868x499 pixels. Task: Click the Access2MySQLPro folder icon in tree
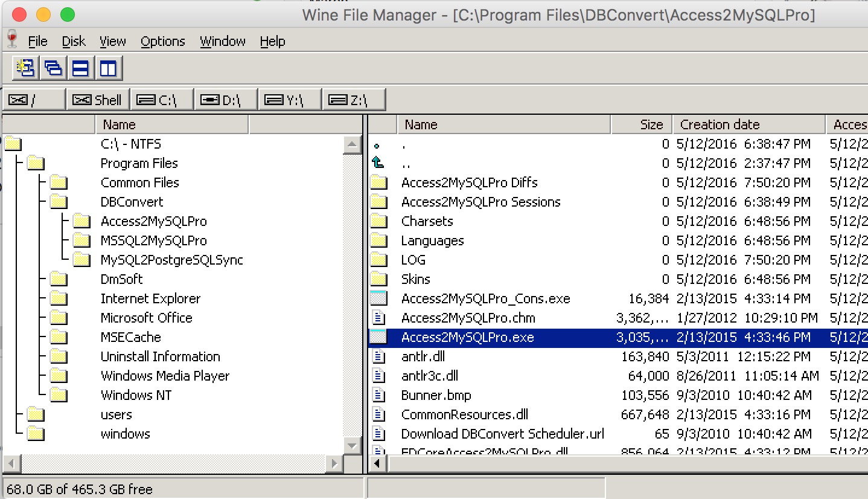81,221
